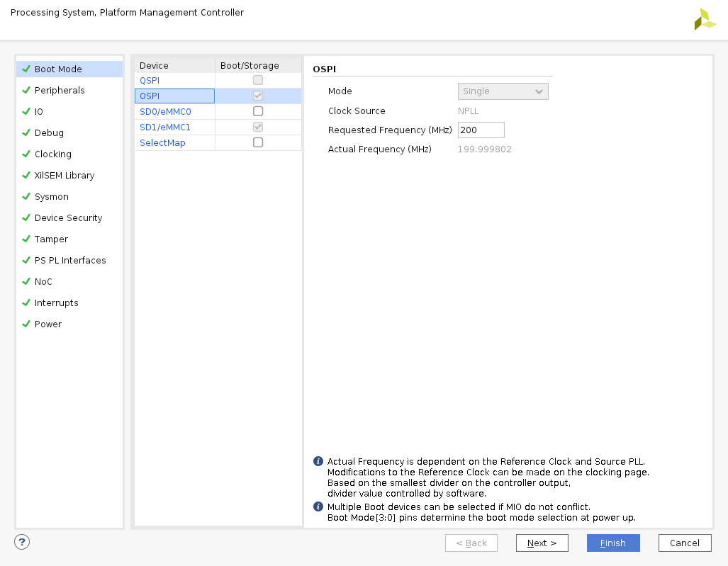Viewport: 728px width, 566px height.
Task: Click the info icon beside the Actual Frequency note
Action: [x=318, y=461]
